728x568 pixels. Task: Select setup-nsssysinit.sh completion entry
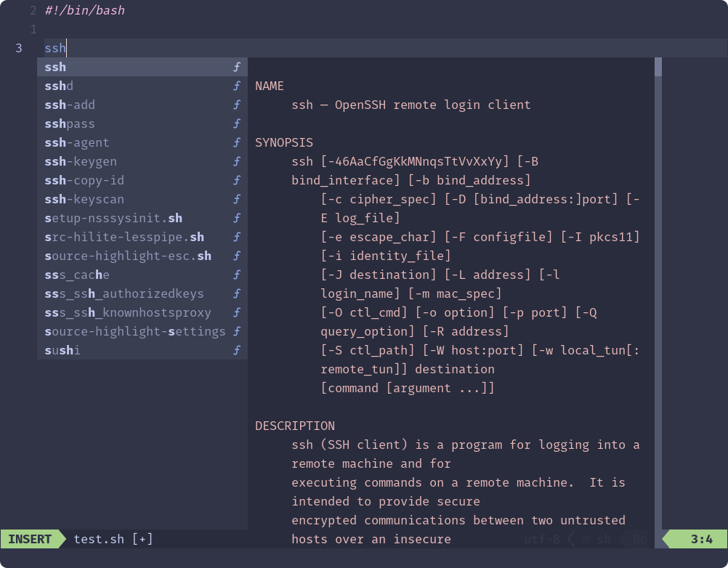[x=142, y=218]
